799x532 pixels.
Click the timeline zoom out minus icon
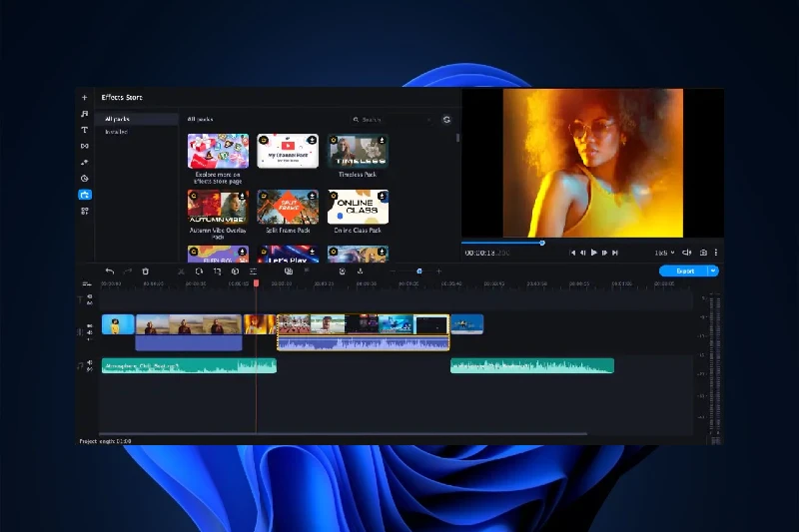point(393,271)
